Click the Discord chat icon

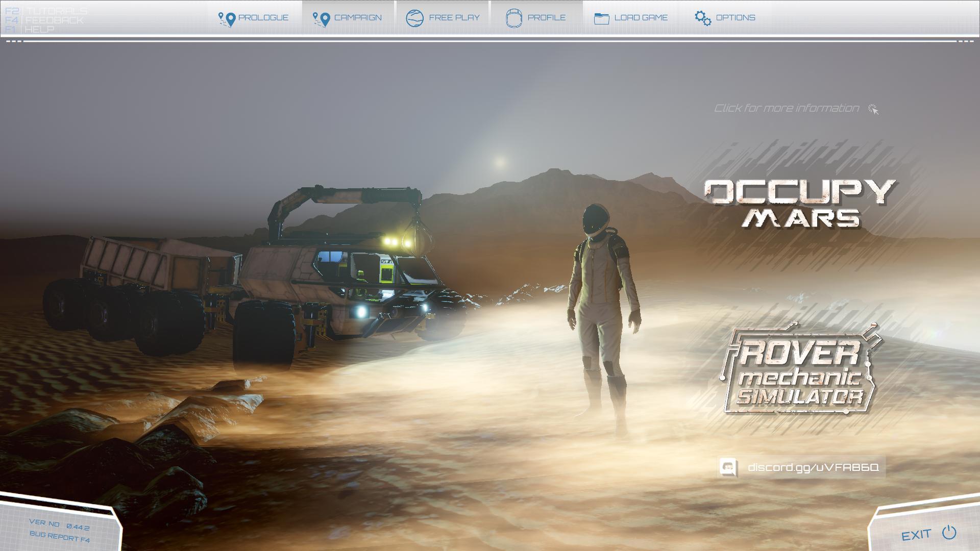coord(728,467)
